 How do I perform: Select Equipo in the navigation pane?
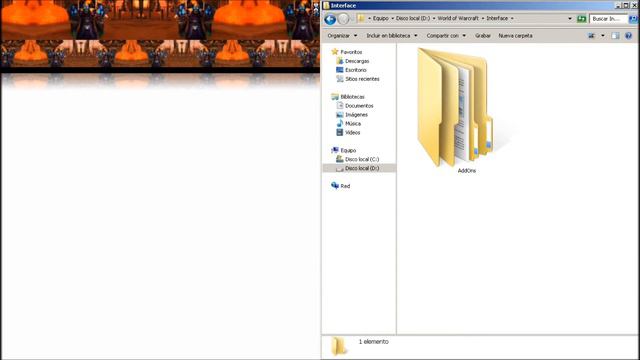pos(348,150)
